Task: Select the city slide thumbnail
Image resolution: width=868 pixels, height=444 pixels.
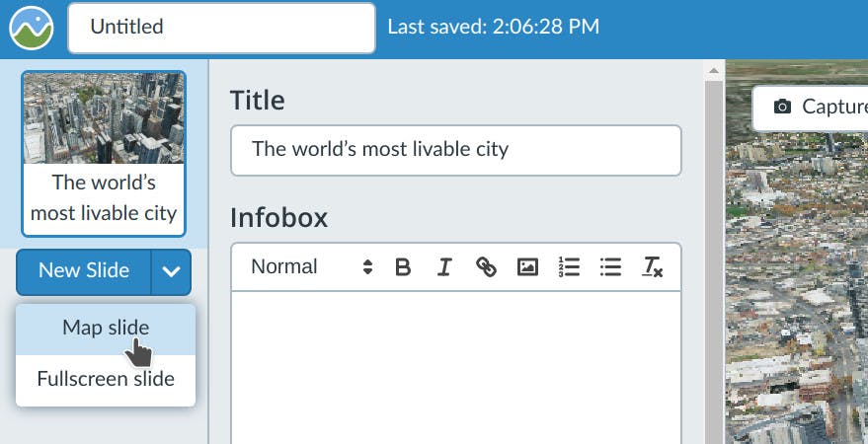Action: [x=104, y=153]
